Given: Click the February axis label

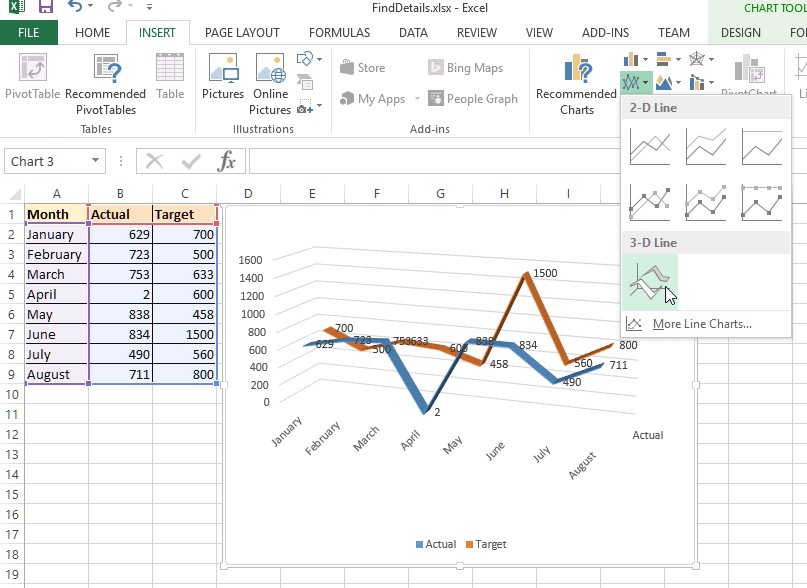Looking at the screenshot, I should (323, 438).
